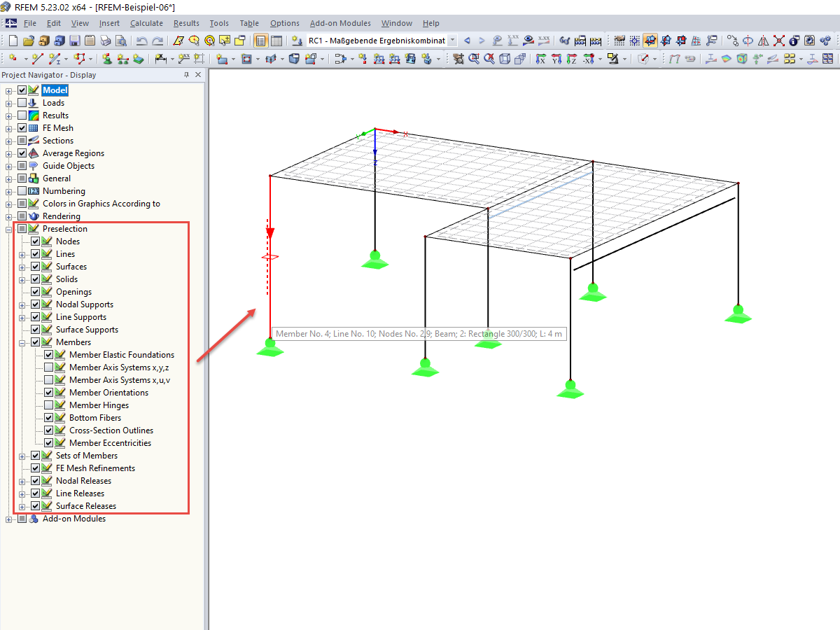This screenshot has height=630, width=840.
Task: Close the Project Navigator panel
Action: (x=198, y=75)
